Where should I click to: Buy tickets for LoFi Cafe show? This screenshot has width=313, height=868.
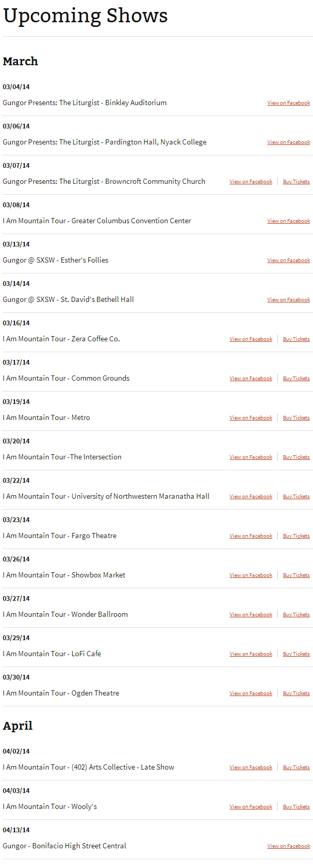296,654
